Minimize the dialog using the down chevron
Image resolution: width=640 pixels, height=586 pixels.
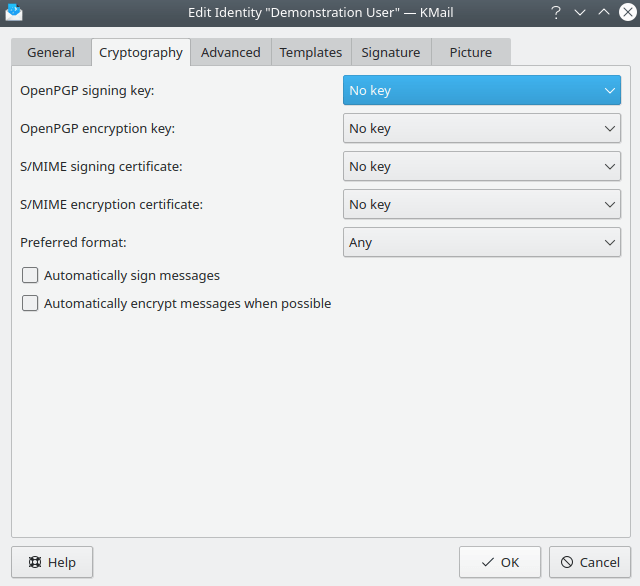(580, 12)
